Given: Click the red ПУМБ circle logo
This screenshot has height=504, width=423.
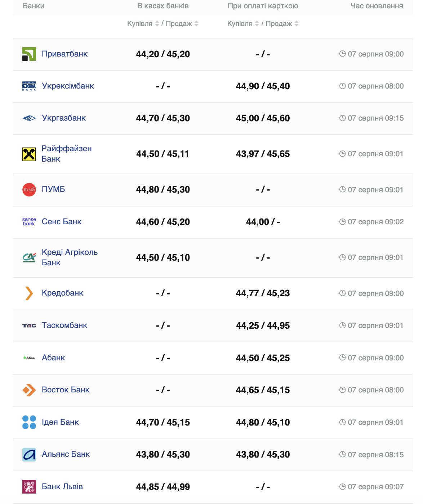Looking at the screenshot, I should [x=29, y=190].
